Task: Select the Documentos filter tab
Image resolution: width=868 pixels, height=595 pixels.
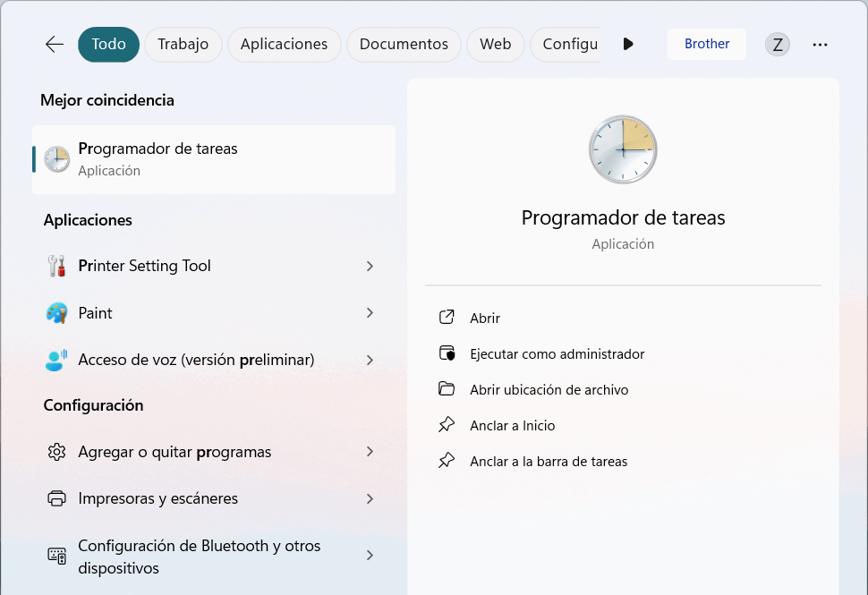Action: pyautogui.click(x=404, y=44)
